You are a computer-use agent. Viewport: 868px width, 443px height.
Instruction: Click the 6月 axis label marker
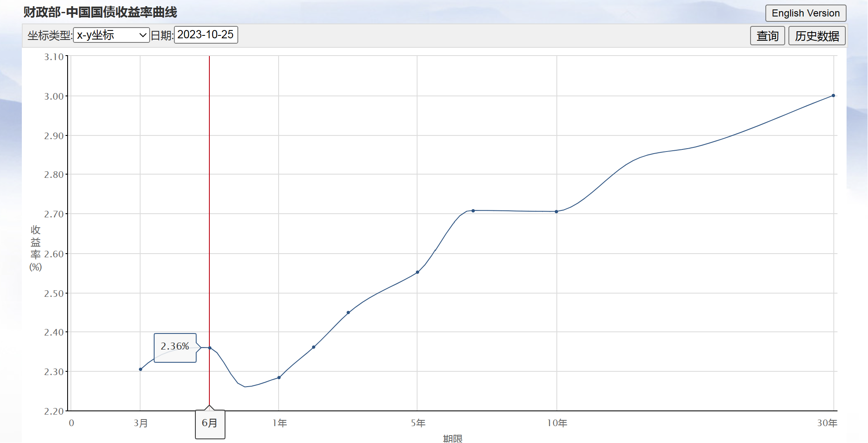[210, 424]
